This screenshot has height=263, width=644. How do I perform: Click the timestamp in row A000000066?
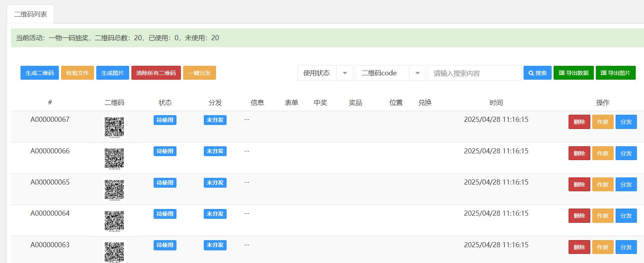coord(496,151)
